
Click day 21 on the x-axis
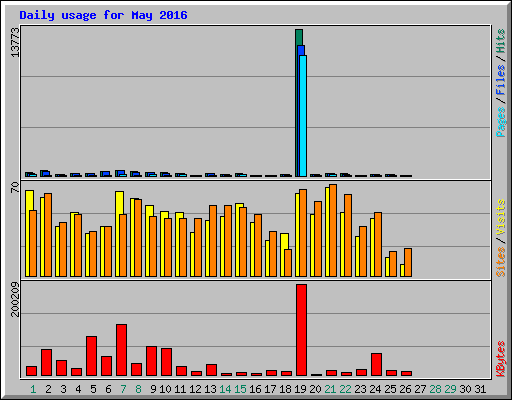click(330, 389)
